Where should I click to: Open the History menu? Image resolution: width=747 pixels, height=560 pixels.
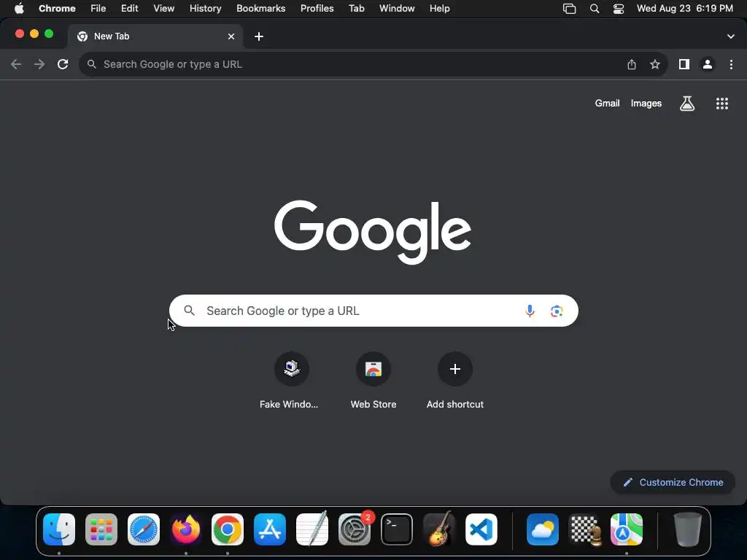coord(205,9)
